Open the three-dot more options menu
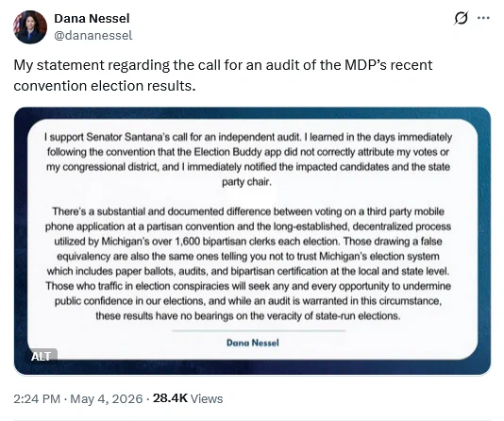504x421 pixels. coord(483,18)
